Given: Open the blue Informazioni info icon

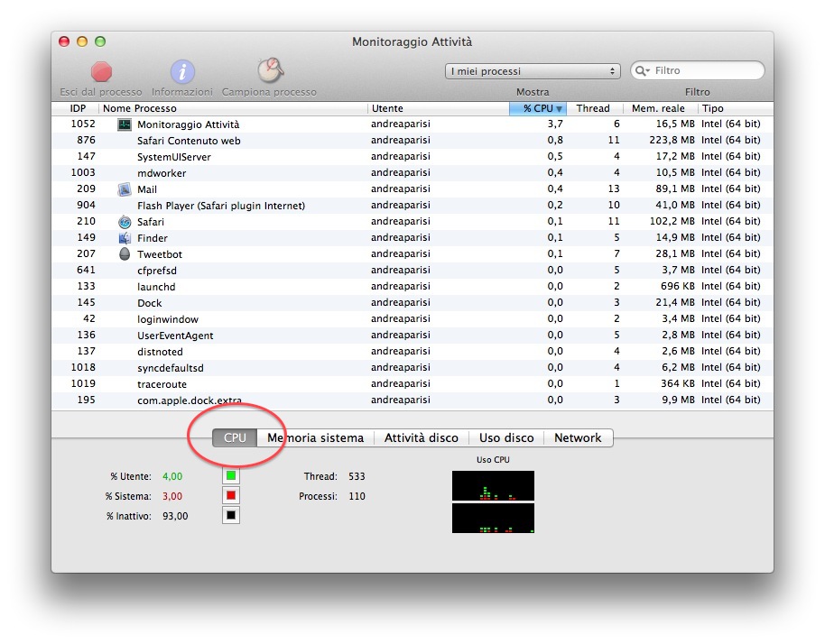Looking at the screenshot, I should (x=182, y=72).
